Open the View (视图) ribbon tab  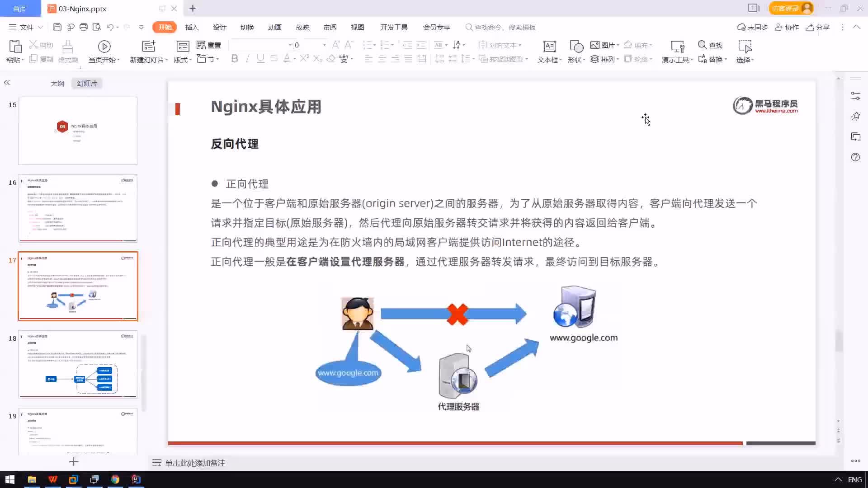tap(357, 27)
